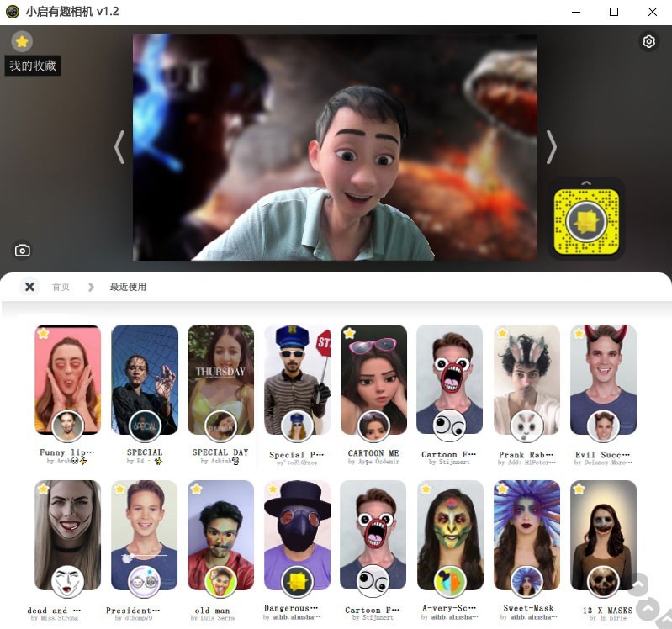Click Funny lip lens round icon
Screen dimensions: 672x629
[x=68, y=426]
